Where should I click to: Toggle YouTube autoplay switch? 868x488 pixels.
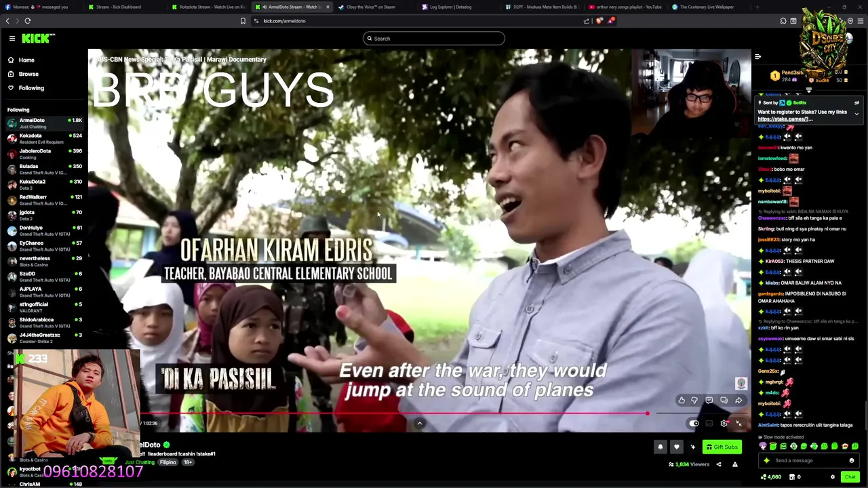point(694,424)
